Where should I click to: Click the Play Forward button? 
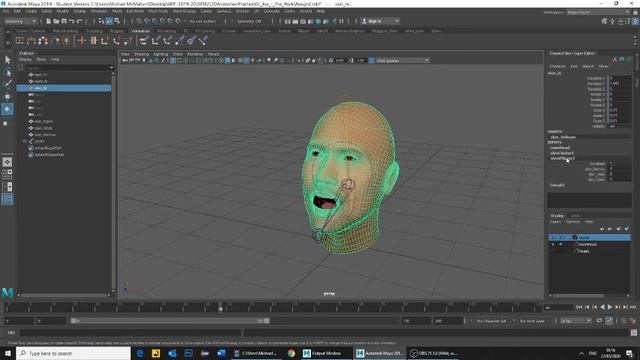[x=610, y=307]
